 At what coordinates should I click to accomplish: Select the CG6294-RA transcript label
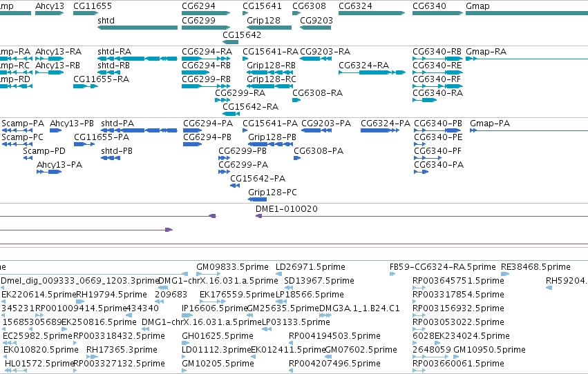[207, 51]
